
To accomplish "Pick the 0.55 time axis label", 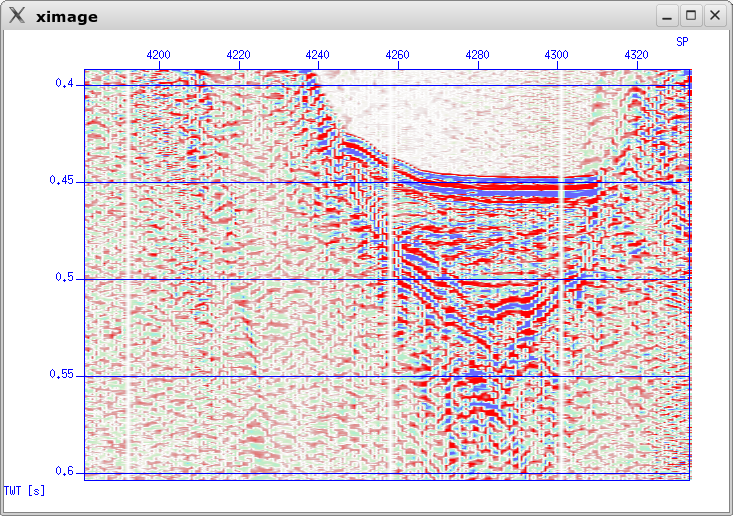I will (62, 374).
